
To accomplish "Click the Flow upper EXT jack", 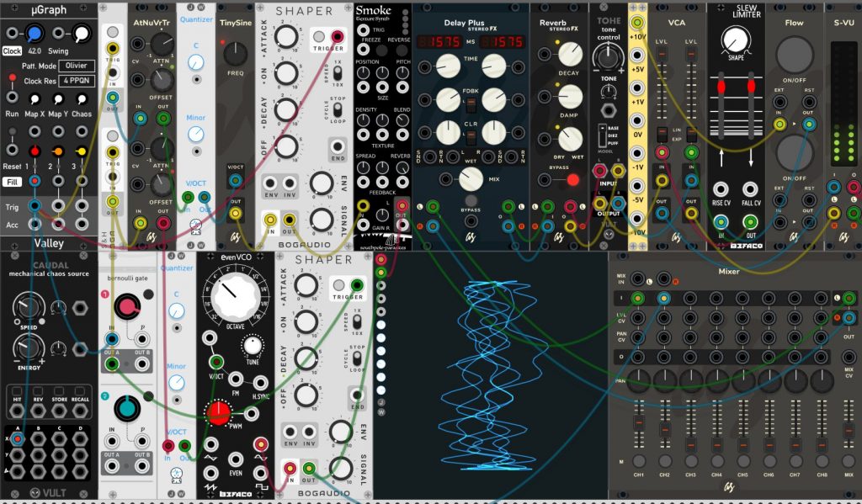I will (780, 102).
